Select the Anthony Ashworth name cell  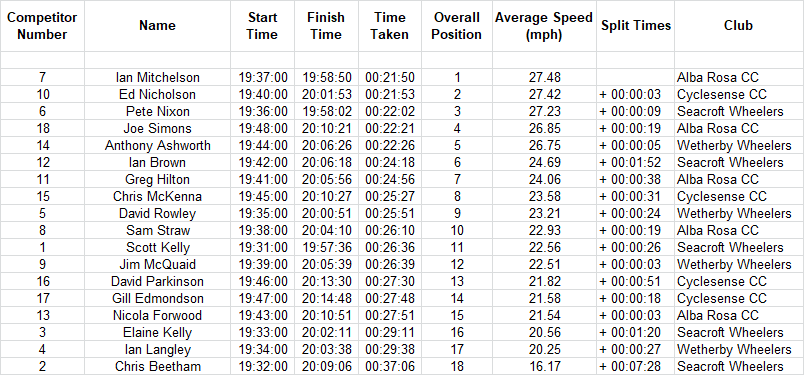tap(157, 146)
